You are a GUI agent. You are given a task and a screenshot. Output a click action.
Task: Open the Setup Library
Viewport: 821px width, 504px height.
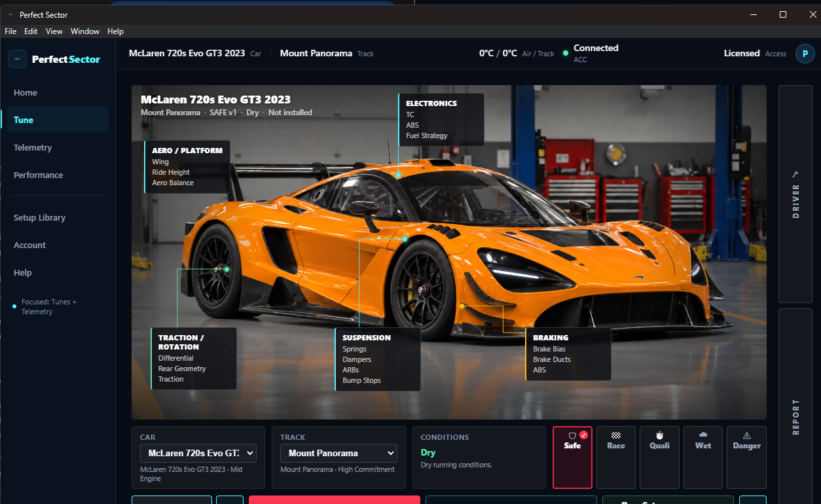pyautogui.click(x=58, y=217)
